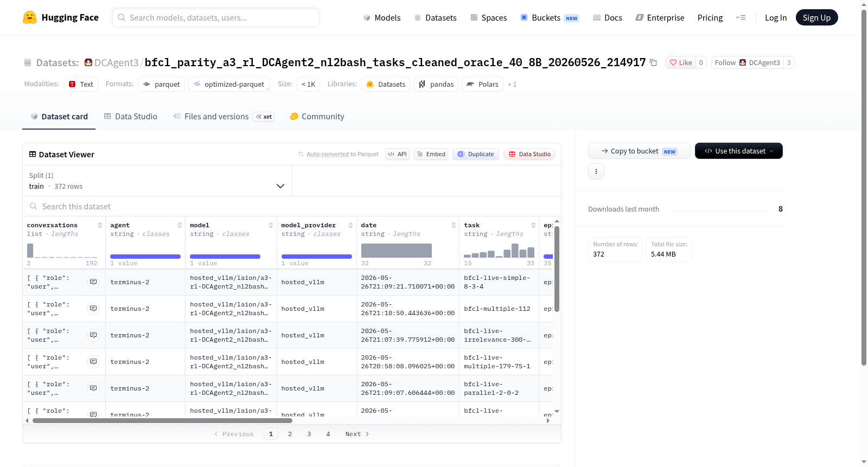Click the DCAgent3 avatar icon
868x467 pixels.
[x=88, y=62]
